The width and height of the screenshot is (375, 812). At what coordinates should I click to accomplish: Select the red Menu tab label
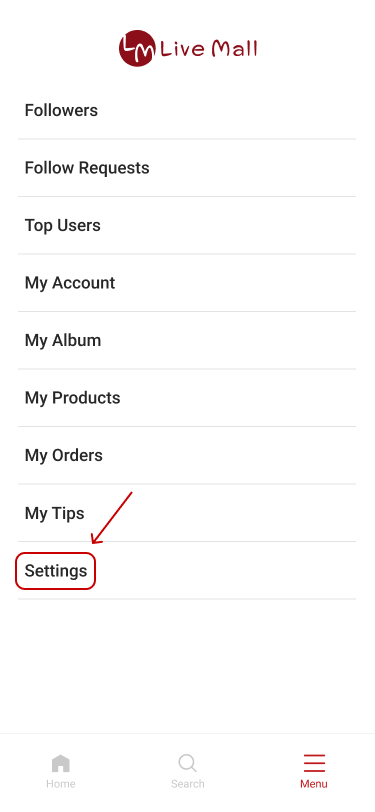pos(314,784)
